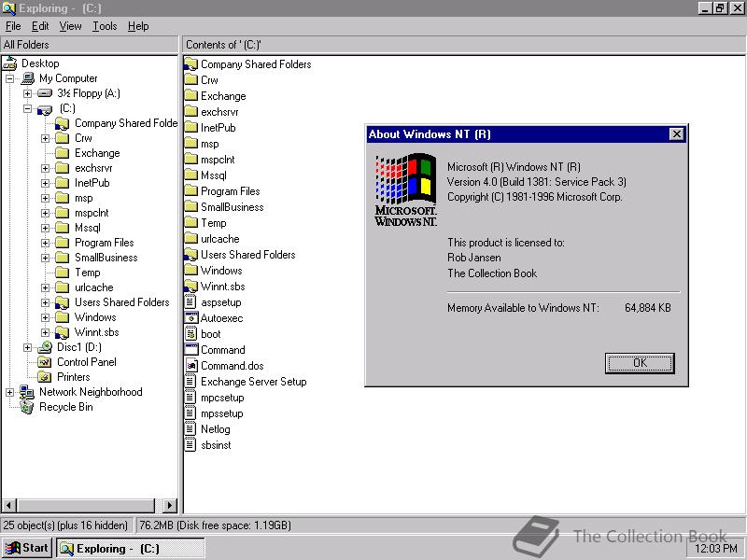Click the (C:) drive icon in the tree
Screen dimensions: 747x560
[45, 109]
